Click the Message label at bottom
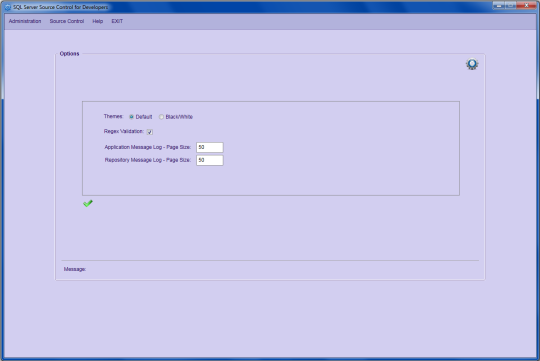This screenshot has width=540, height=361. [x=75, y=269]
